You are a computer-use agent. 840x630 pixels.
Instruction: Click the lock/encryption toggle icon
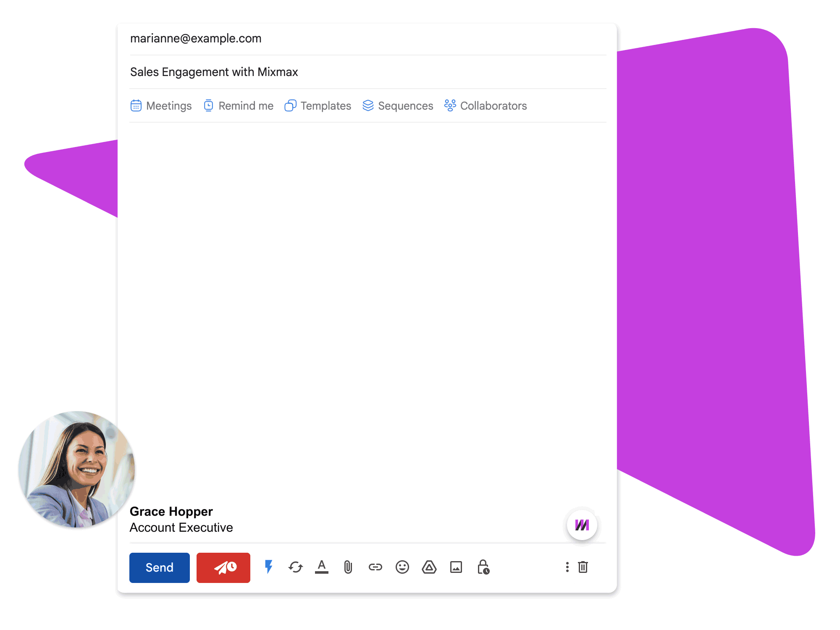482,567
